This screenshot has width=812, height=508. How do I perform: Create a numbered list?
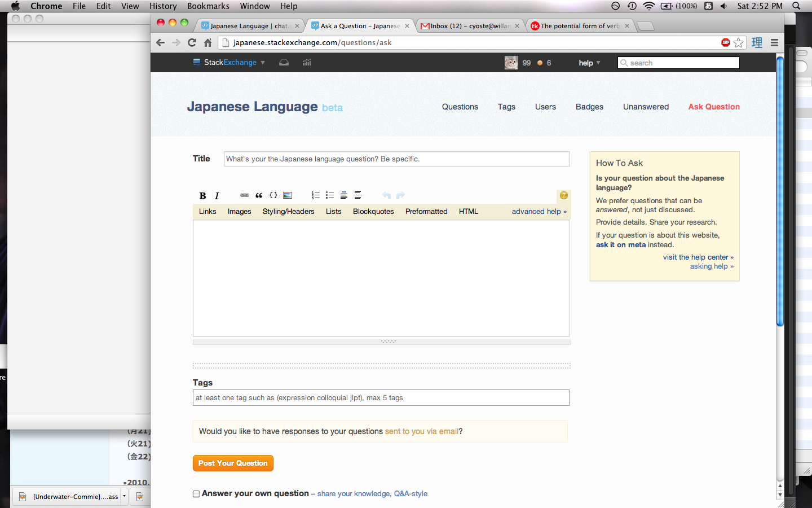316,195
